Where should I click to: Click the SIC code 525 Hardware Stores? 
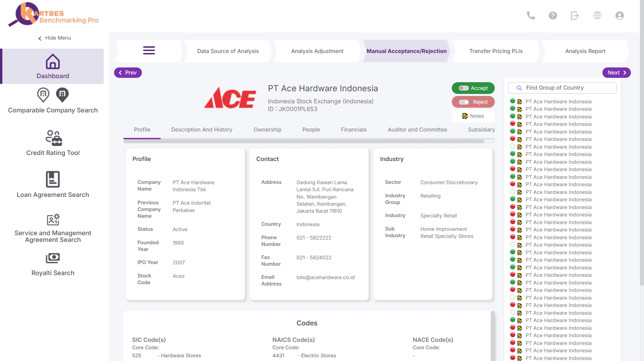[166, 356]
